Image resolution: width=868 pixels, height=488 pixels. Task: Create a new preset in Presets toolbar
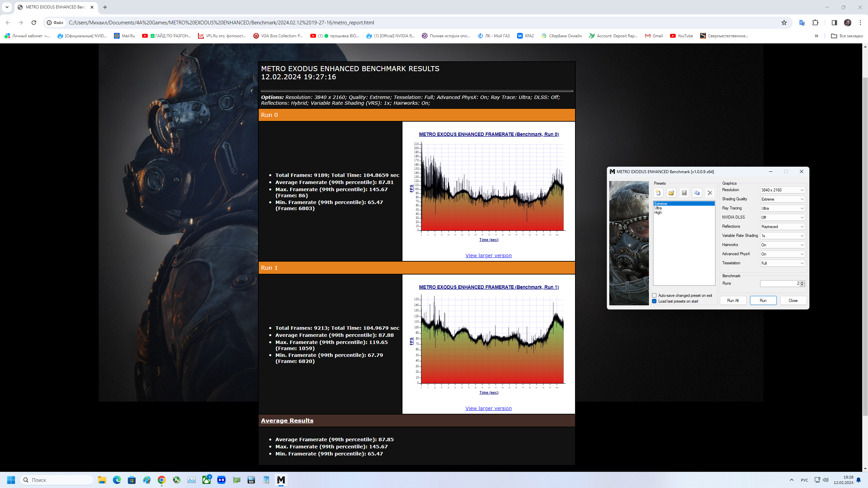658,193
